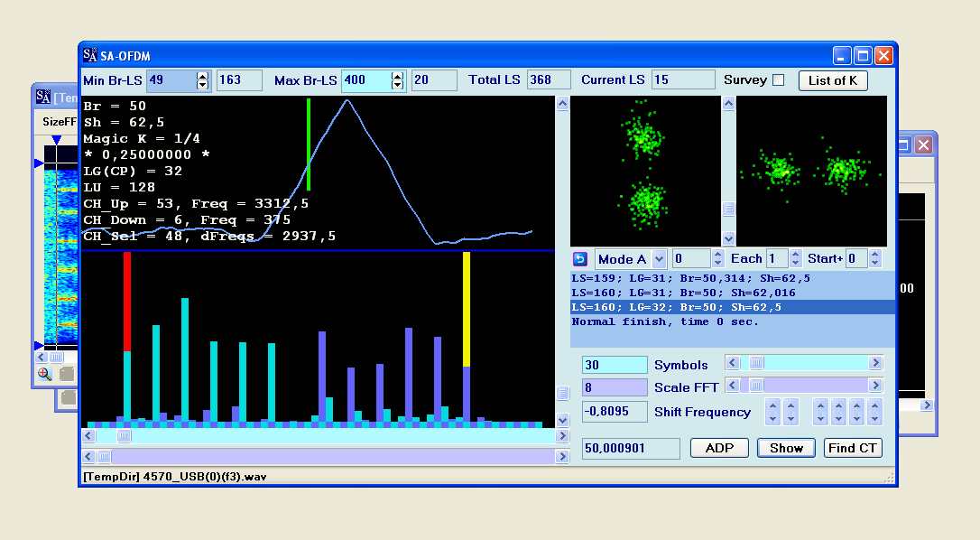Click the Shift Frequency field showing -0,8095
This screenshot has width=980, height=540.
[x=615, y=411]
